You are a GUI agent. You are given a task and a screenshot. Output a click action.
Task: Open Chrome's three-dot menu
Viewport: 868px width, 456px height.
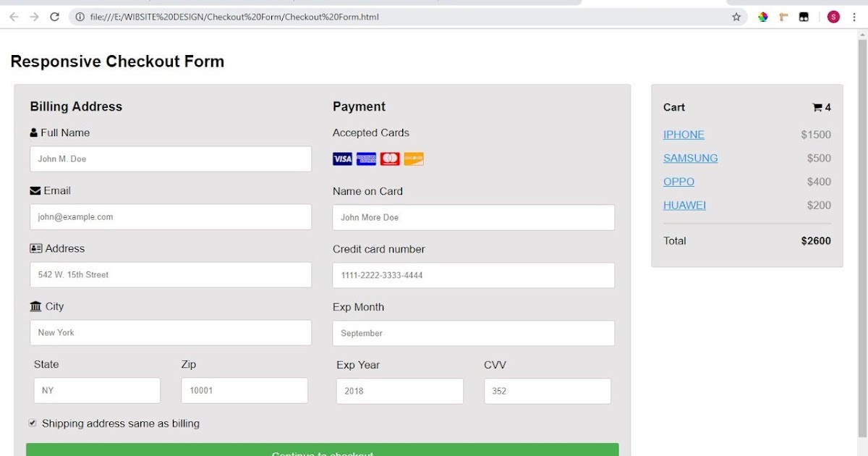tap(855, 16)
